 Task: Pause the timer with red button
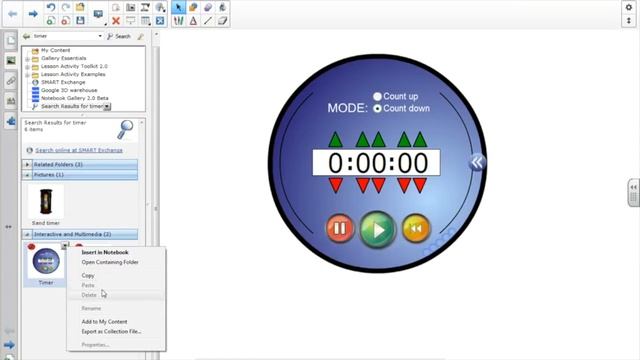[x=340, y=229]
